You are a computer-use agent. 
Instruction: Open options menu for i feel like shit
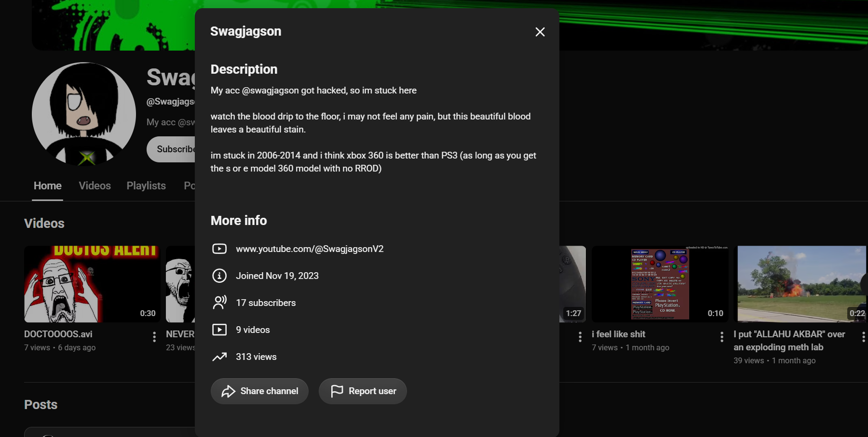pyautogui.click(x=722, y=337)
